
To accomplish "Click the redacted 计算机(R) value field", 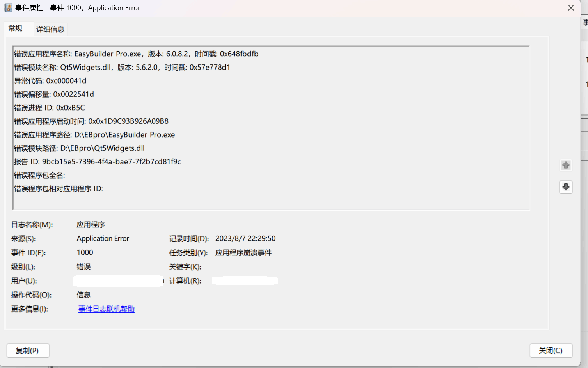I will coord(245,280).
